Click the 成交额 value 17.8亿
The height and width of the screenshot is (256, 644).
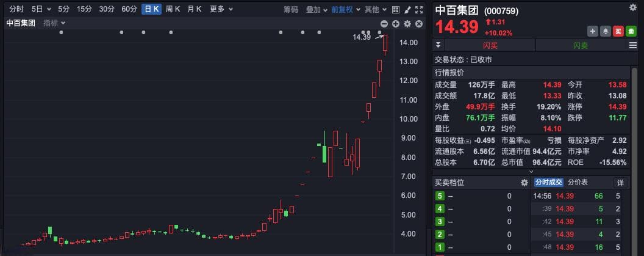click(485, 96)
